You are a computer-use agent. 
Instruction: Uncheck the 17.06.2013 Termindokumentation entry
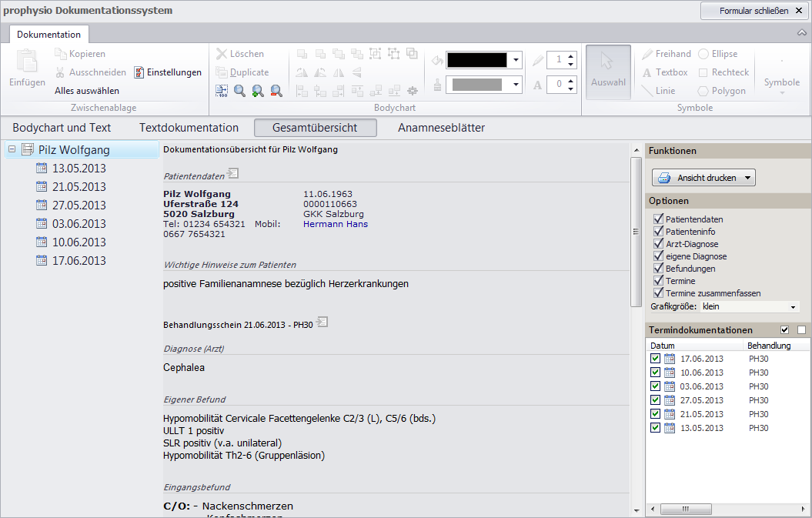click(x=655, y=359)
